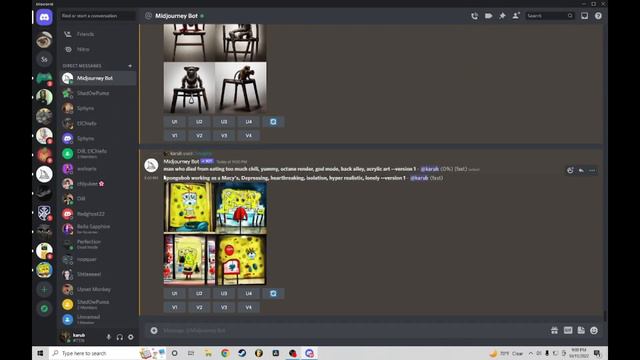
Task: Make monkey chair variations with V2
Action: click(199, 136)
